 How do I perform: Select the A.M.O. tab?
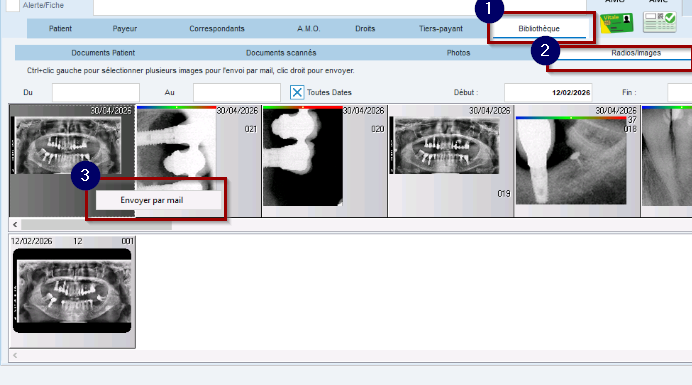[308, 29]
